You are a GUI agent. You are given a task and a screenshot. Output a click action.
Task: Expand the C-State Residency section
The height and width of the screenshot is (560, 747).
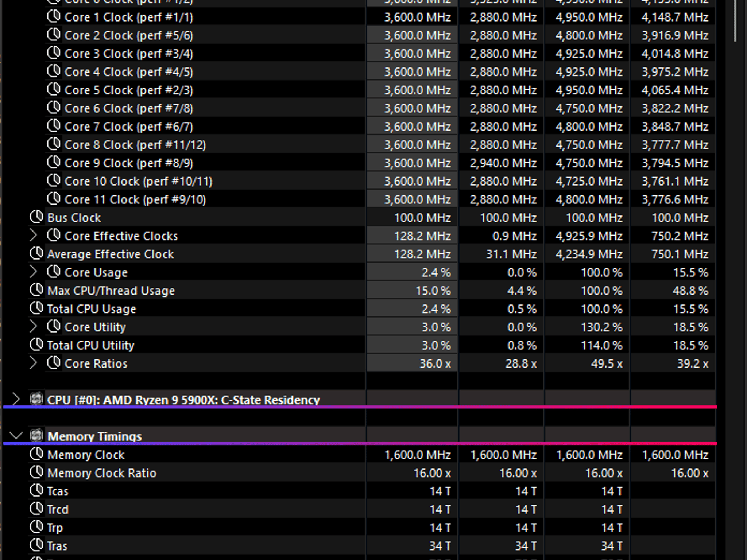[x=16, y=400]
